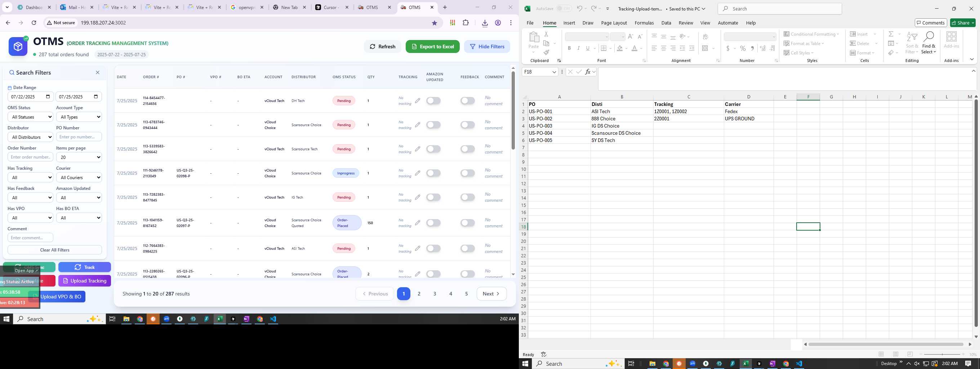This screenshot has height=369, width=980.
Task: Open Windows Start button on bottom taskbar
Action: pos(525,364)
